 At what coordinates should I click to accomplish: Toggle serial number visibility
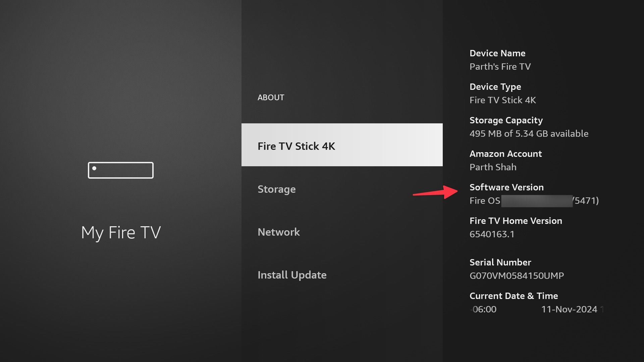point(517,275)
